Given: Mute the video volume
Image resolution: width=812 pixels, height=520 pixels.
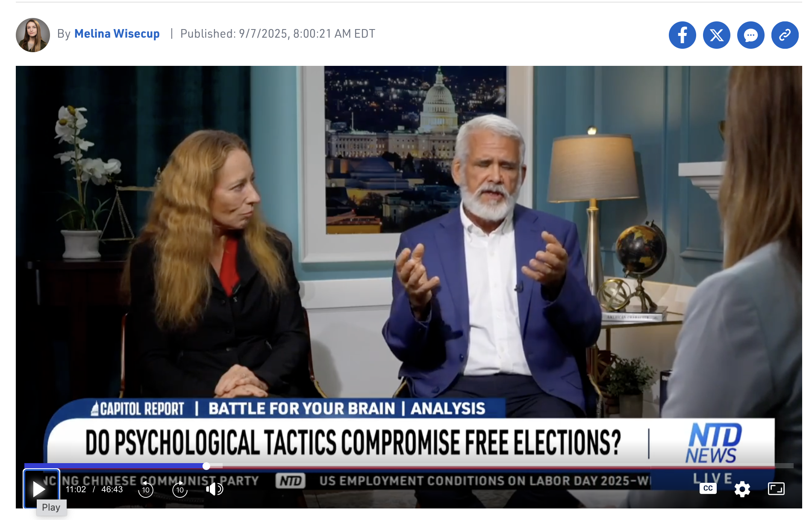Looking at the screenshot, I should [x=214, y=489].
